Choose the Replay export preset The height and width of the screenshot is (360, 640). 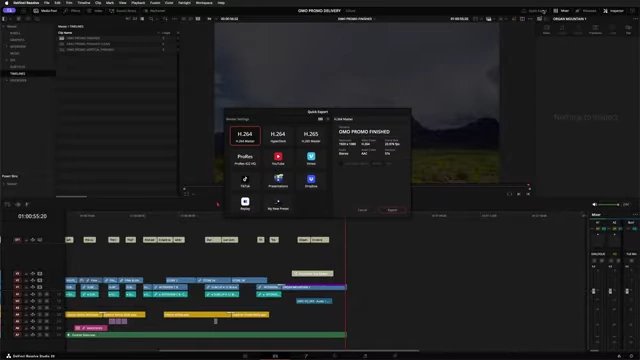[245, 204]
